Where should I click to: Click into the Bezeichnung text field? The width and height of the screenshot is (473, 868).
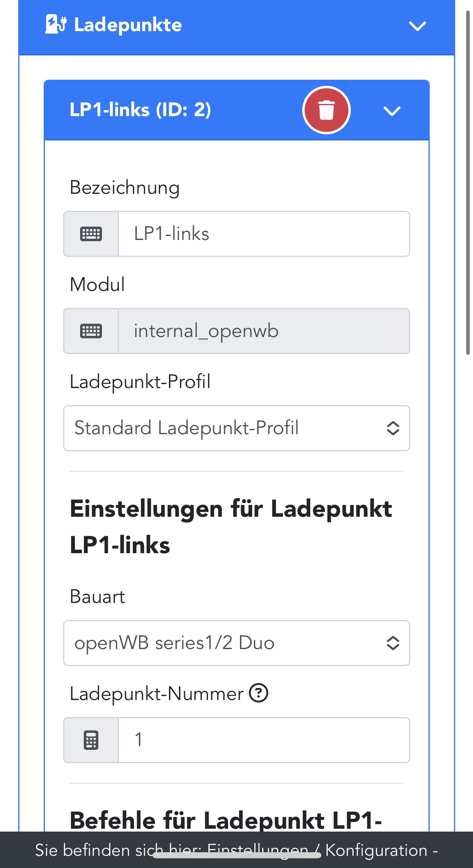(263, 234)
